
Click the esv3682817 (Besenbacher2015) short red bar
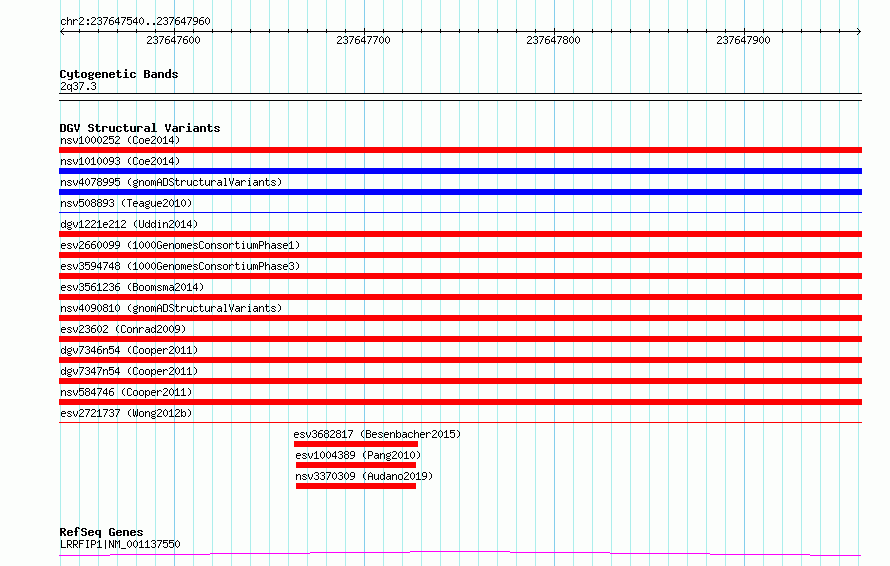(356, 444)
